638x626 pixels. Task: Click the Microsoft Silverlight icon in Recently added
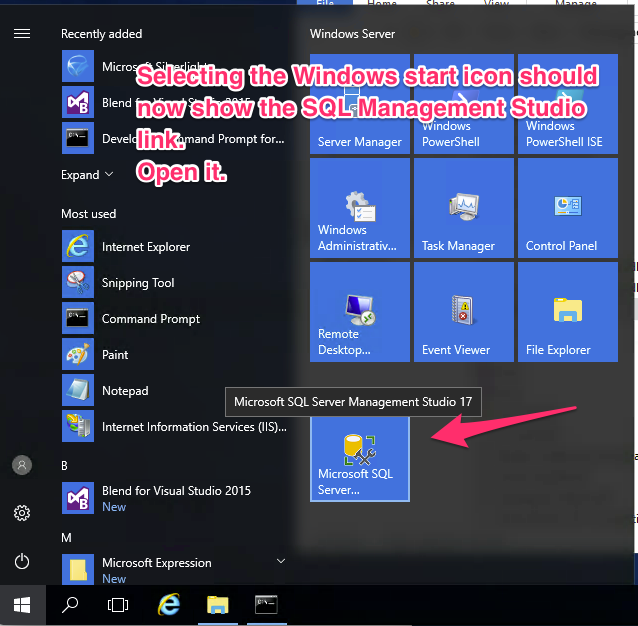point(78,66)
